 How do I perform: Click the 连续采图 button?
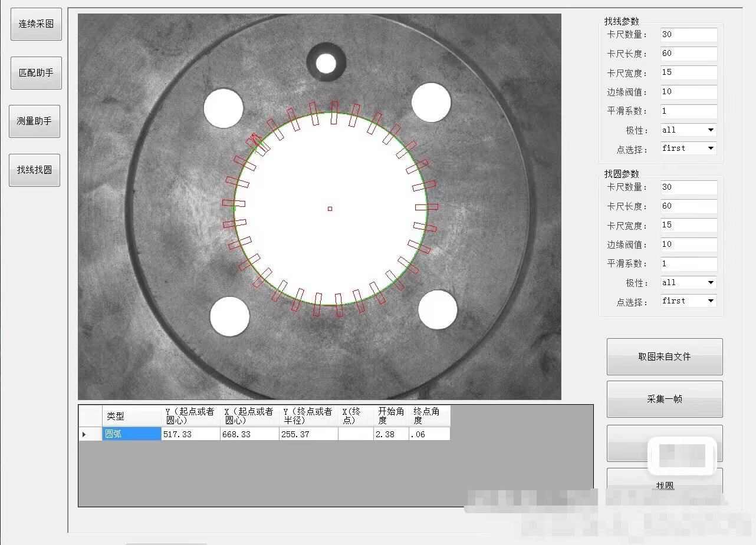point(36,24)
